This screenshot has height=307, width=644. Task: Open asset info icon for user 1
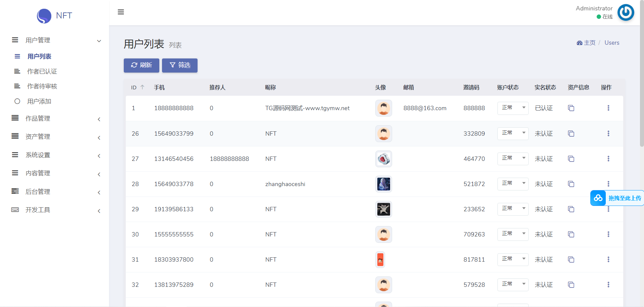pyautogui.click(x=571, y=108)
